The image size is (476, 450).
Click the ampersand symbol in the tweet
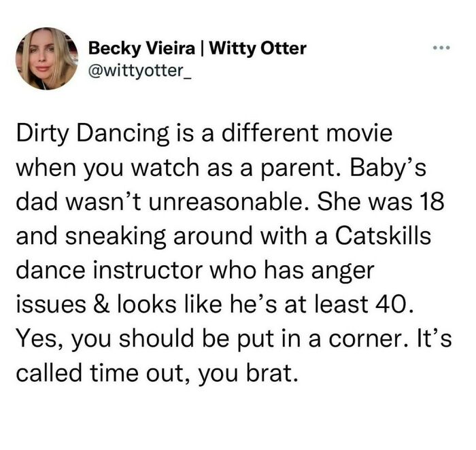point(101,304)
